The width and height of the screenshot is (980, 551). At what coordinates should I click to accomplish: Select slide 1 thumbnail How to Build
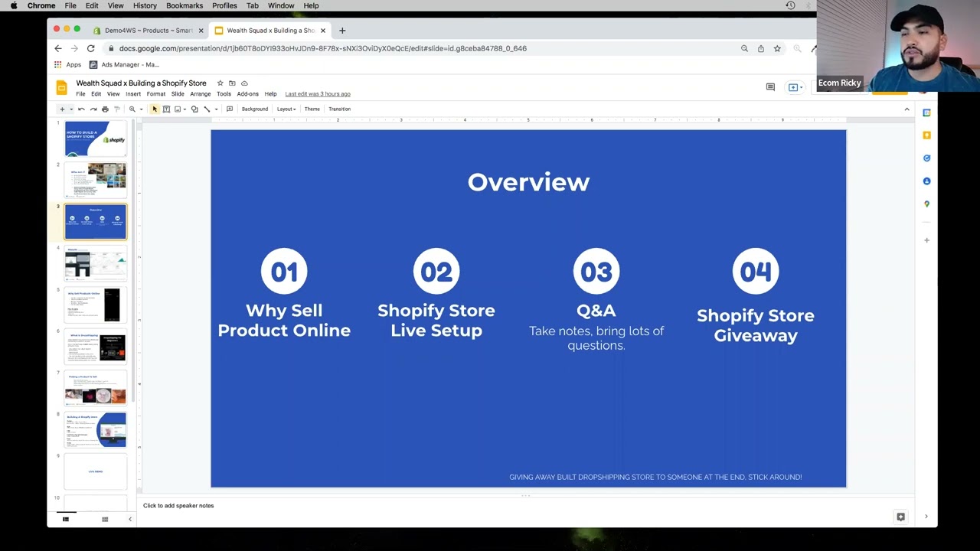pos(96,139)
